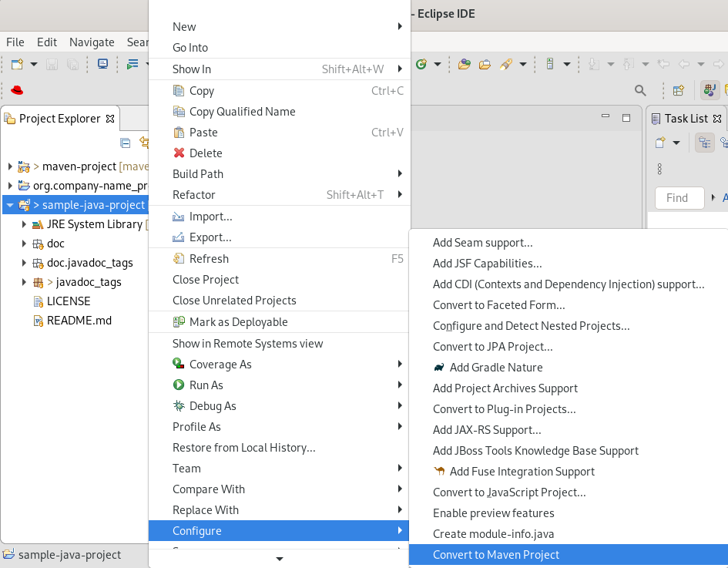The width and height of the screenshot is (728, 568).
Task: Click the New wizard toolbar icon
Action: 17,64
